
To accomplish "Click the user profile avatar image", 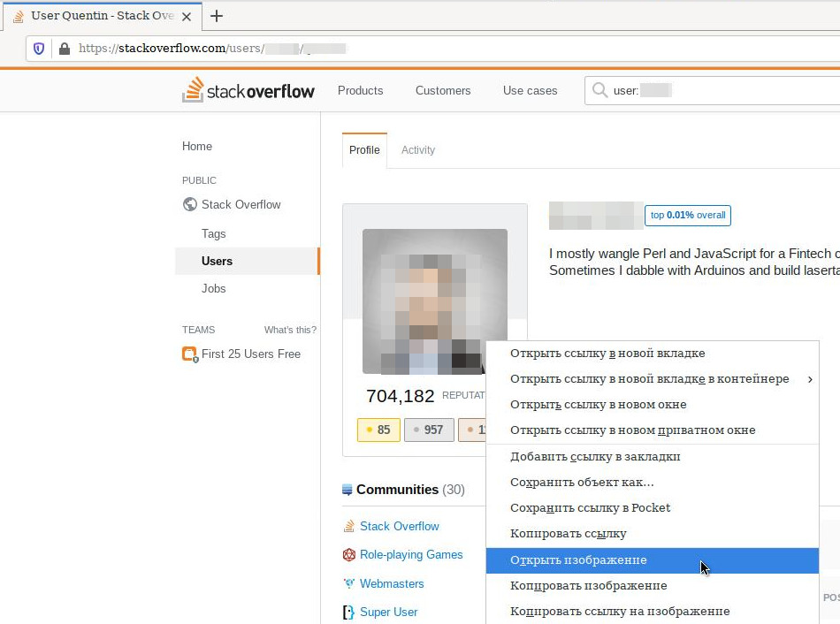I will click(434, 301).
